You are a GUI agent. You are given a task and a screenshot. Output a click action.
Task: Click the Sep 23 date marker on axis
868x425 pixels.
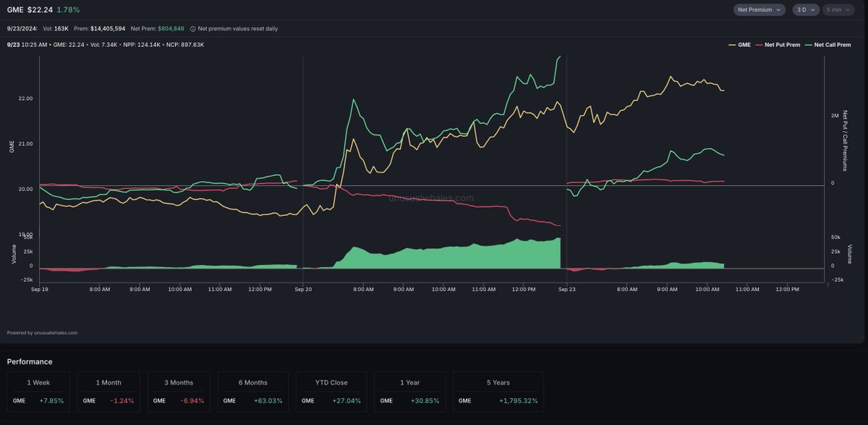(x=566, y=290)
